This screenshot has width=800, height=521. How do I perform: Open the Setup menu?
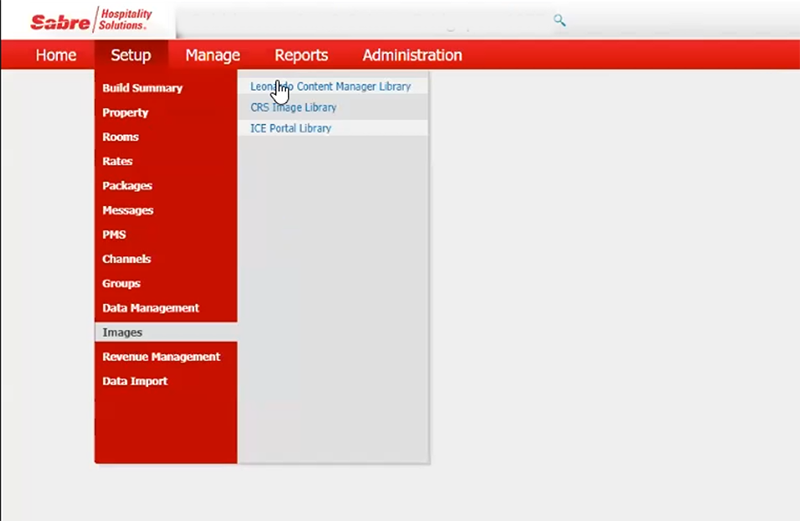(131, 55)
